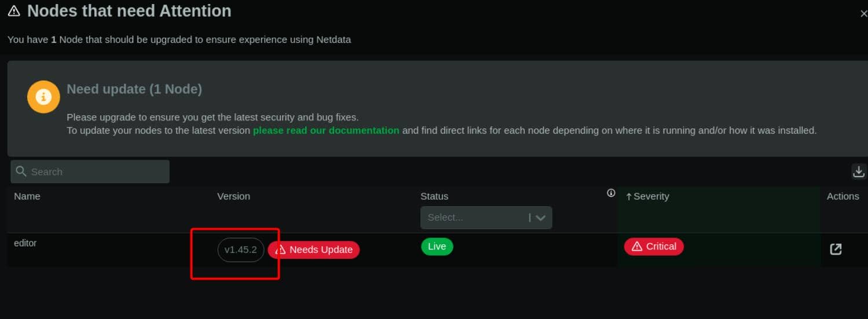
Task: Click the download table icon
Action: pos(859,171)
